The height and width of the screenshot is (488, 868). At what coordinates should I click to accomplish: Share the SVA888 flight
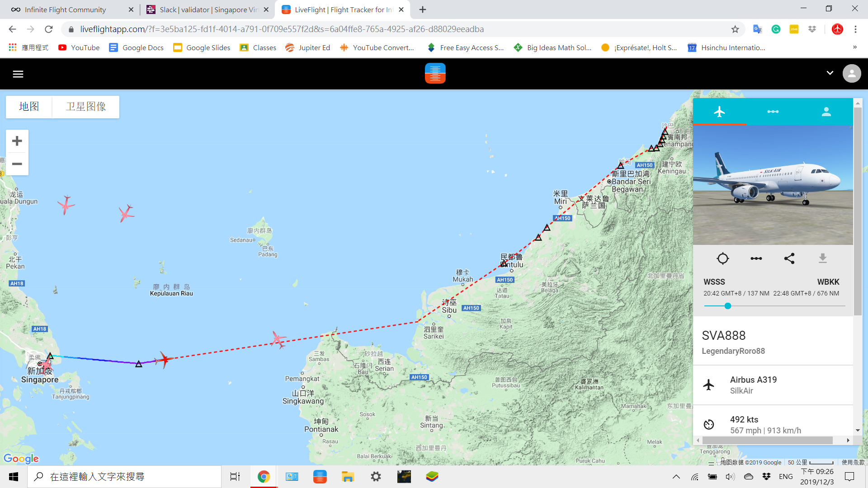pos(789,258)
